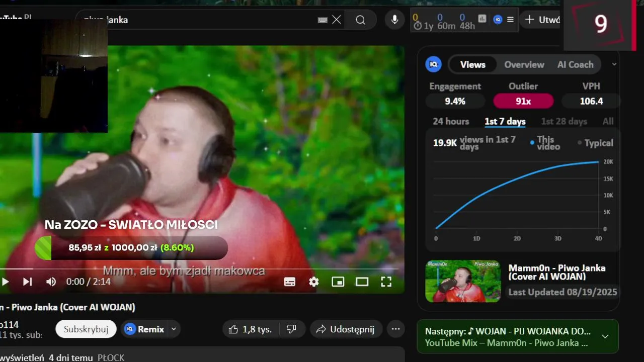The image size is (644, 362).
Task: Clear the search text with the X icon
Action: (x=337, y=20)
